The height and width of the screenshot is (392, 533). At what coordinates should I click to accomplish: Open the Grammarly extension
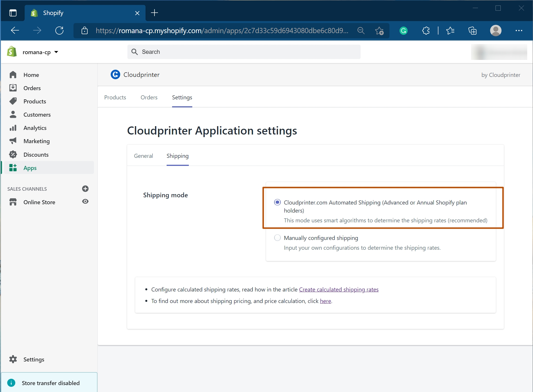pyautogui.click(x=404, y=31)
